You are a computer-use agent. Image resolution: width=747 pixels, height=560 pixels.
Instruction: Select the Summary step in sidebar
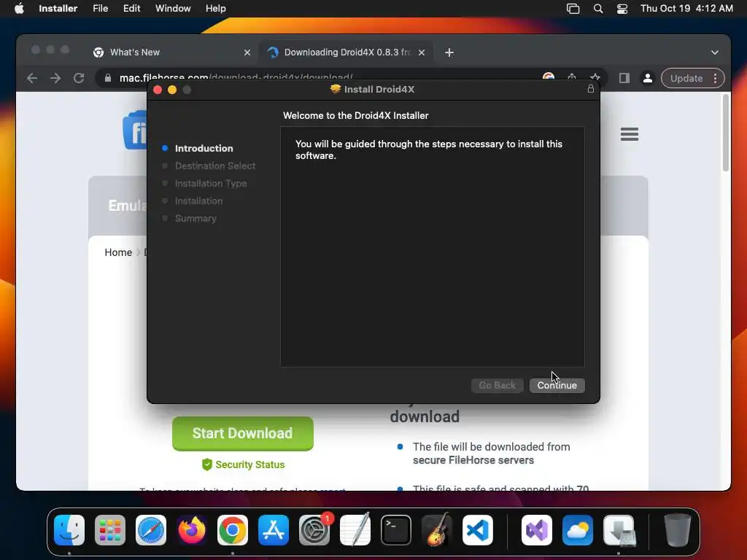(196, 219)
